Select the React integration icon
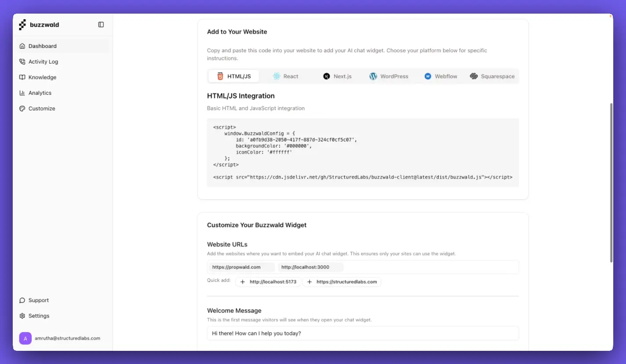Viewport: 626px width, 364px height. click(x=276, y=76)
